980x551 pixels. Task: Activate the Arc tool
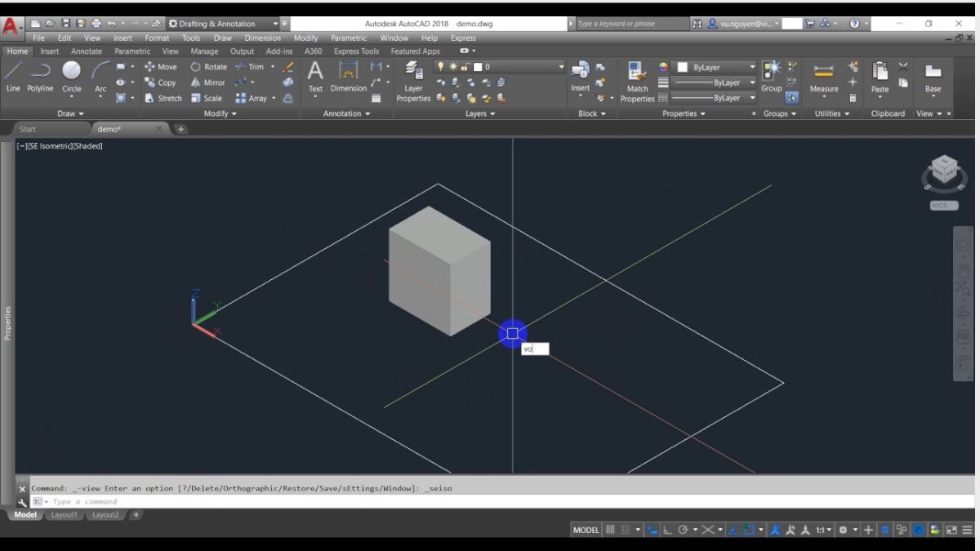tap(100, 76)
